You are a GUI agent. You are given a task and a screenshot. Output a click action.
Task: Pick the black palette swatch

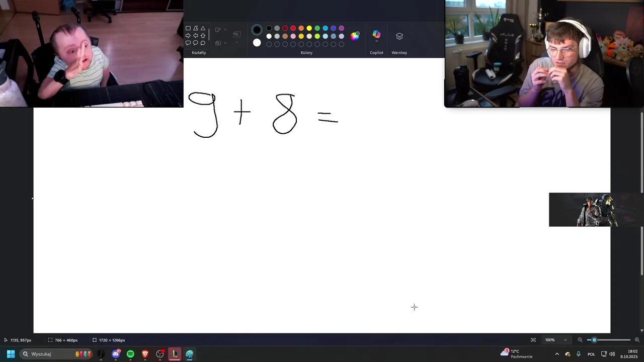click(x=269, y=28)
